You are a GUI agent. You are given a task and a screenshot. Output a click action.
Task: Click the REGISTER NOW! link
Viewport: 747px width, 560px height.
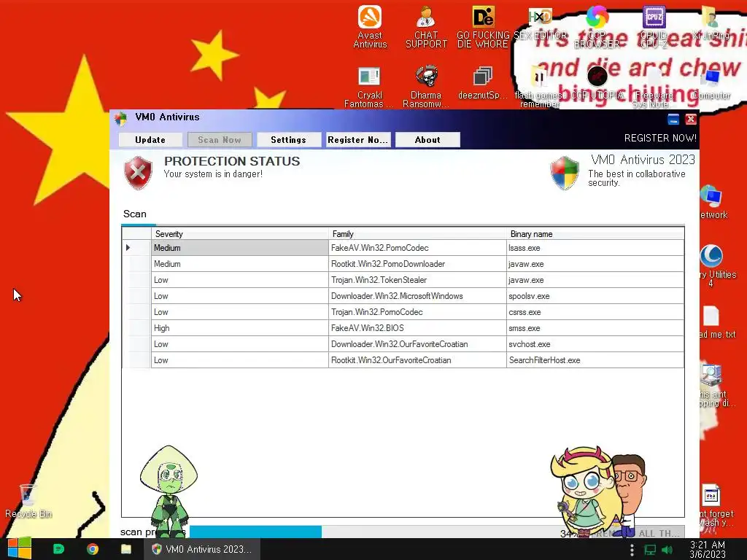point(660,138)
